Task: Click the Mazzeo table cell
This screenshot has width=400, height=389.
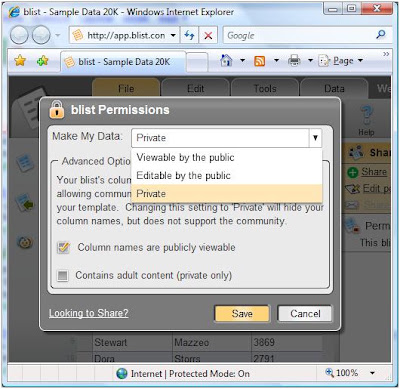Action: (x=211, y=342)
